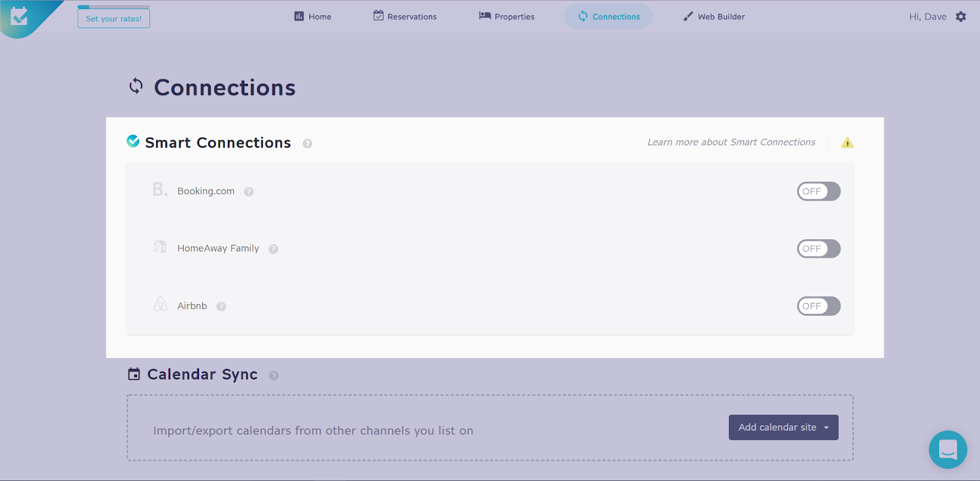Open the Properties tab
The image size is (980, 481).
pyautogui.click(x=507, y=17)
